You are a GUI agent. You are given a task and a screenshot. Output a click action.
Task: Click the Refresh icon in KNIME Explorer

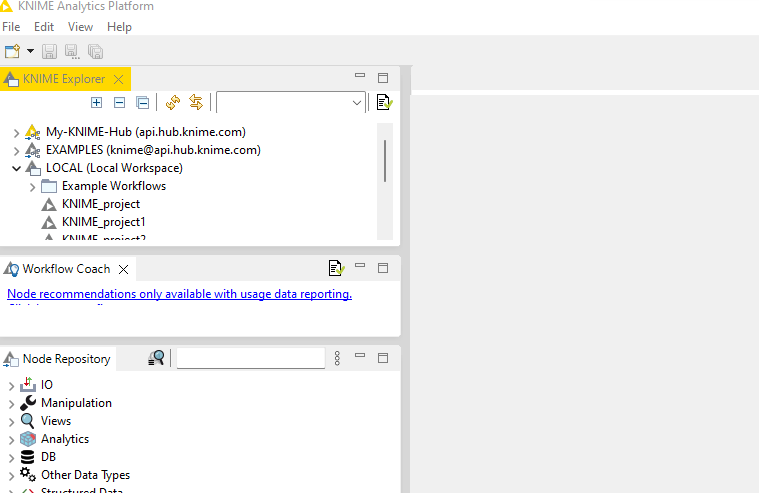[173, 103]
